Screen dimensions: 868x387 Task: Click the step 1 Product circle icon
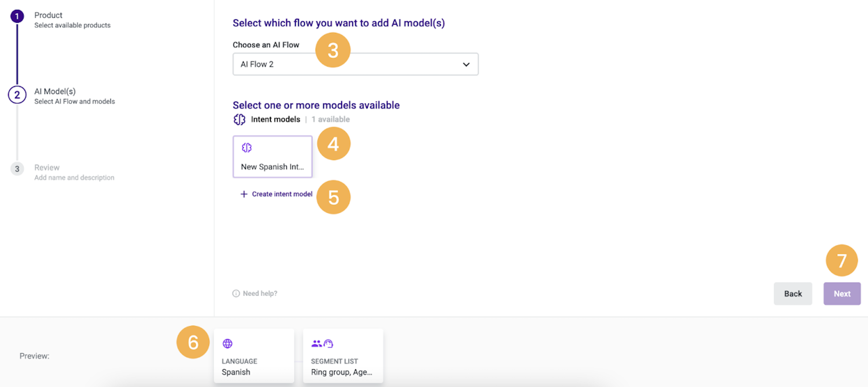pyautogui.click(x=17, y=16)
